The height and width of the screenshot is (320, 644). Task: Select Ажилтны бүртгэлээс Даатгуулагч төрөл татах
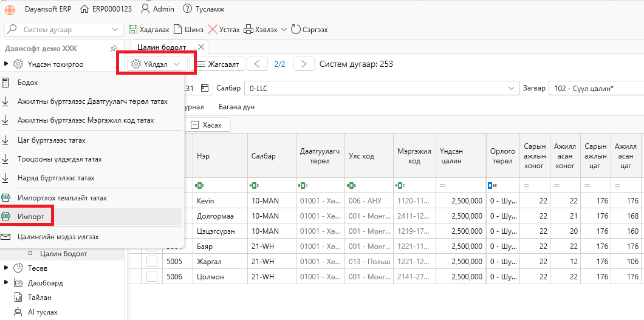click(x=91, y=101)
